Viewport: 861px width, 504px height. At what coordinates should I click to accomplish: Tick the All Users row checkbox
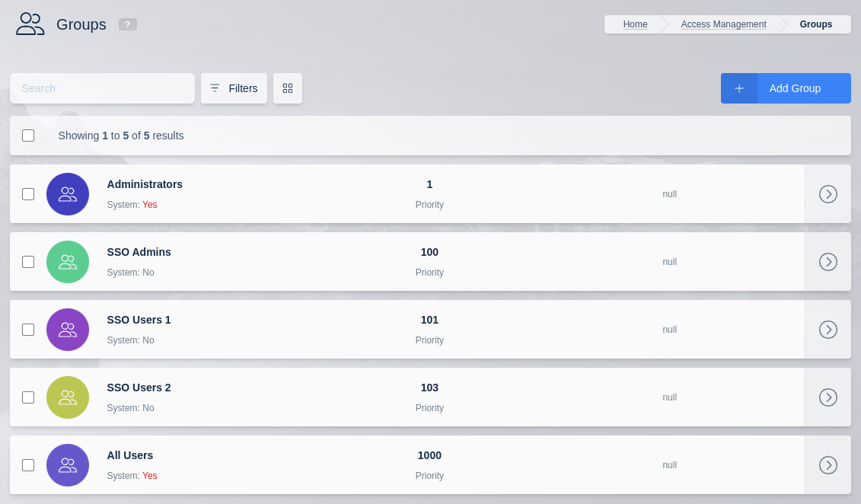pyautogui.click(x=28, y=465)
